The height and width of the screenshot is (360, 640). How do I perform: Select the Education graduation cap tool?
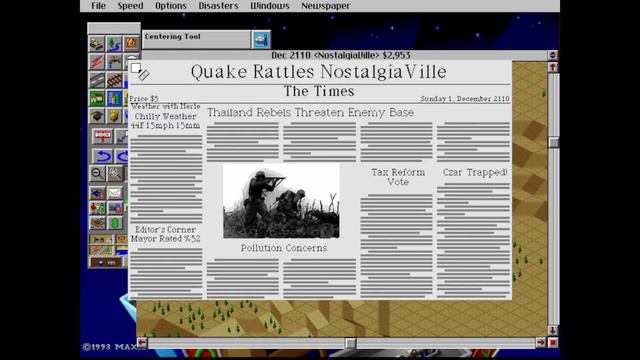(x=97, y=116)
